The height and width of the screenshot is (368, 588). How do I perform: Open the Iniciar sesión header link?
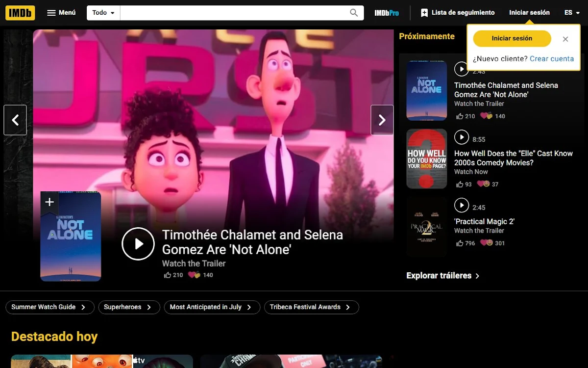pos(529,13)
